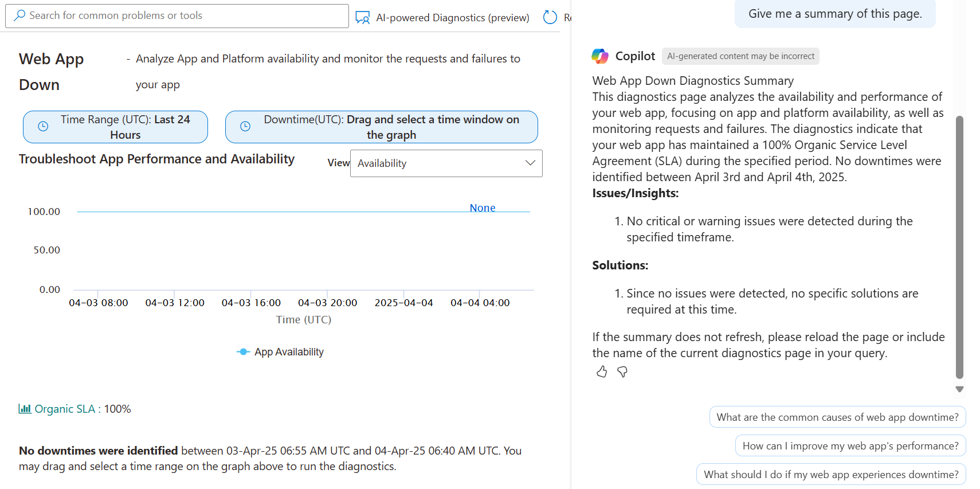This screenshot has height=489, width=980.
Task: Focus the common problems search field
Action: (x=177, y=16)
